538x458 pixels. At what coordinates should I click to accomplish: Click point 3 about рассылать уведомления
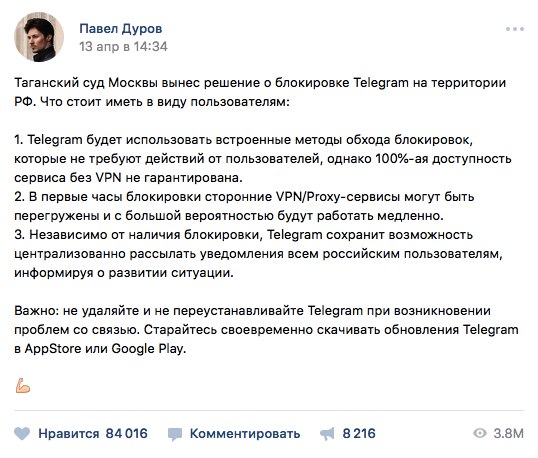click(x=258, y=254)
